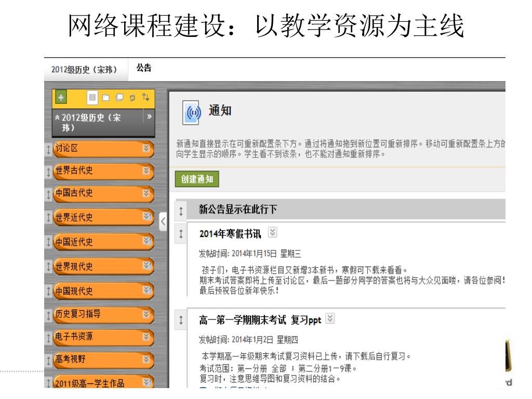
Task: Click the text 发帖时间: 2014年1月2日 星期四
Action: coord(248,340)
